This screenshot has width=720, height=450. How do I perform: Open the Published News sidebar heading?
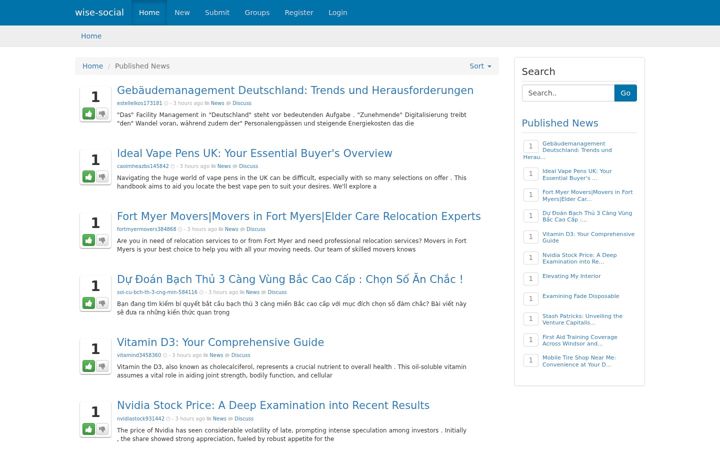[x=560, y=123]
